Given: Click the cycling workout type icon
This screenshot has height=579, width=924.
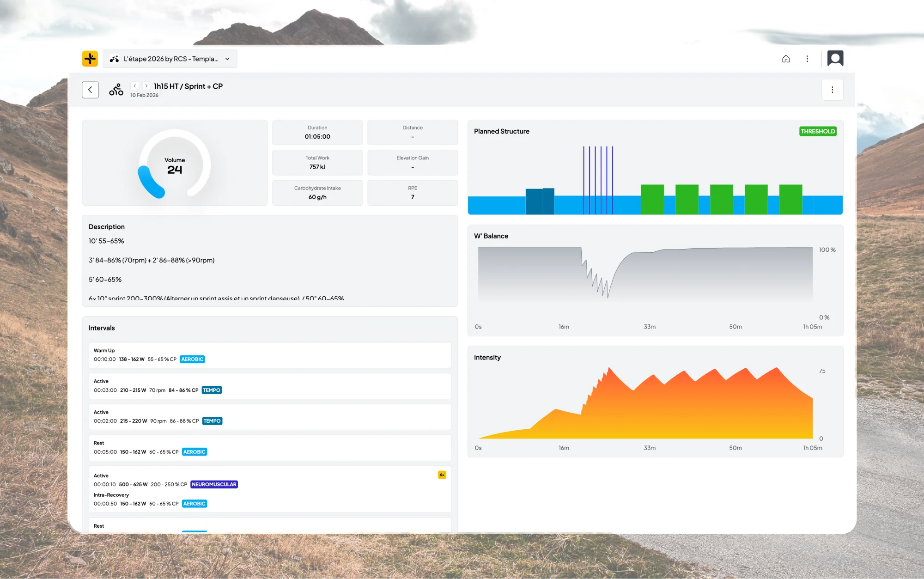Looking at the screenshot, I should click(x=116, y=90).
